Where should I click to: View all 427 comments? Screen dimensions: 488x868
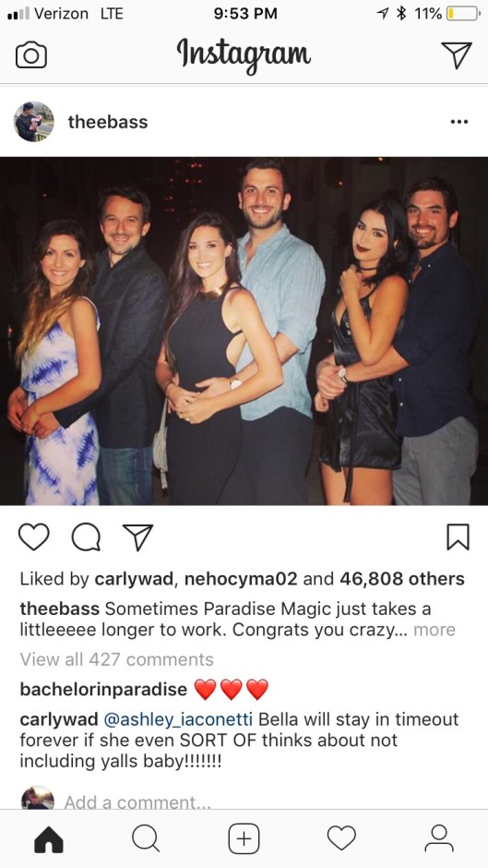coord(117,659)
